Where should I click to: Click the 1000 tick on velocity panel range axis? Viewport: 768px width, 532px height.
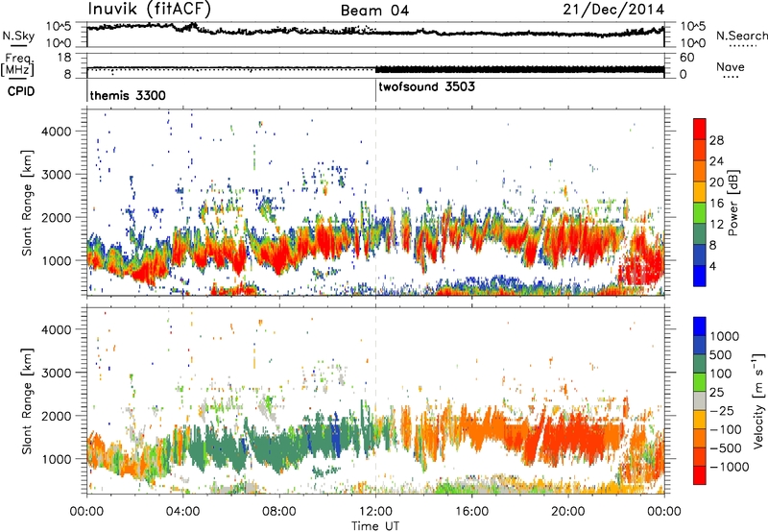click(56, 459)
